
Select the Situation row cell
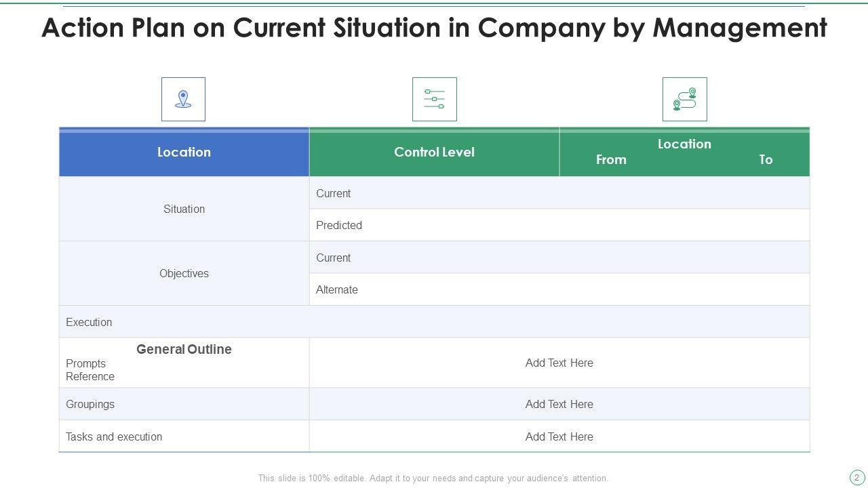[x=184, y=209]
